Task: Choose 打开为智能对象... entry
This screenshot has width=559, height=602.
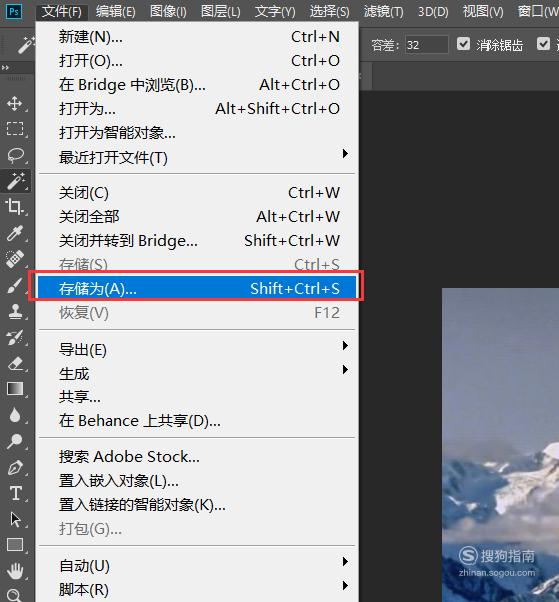Action: (x=198, y=133)
